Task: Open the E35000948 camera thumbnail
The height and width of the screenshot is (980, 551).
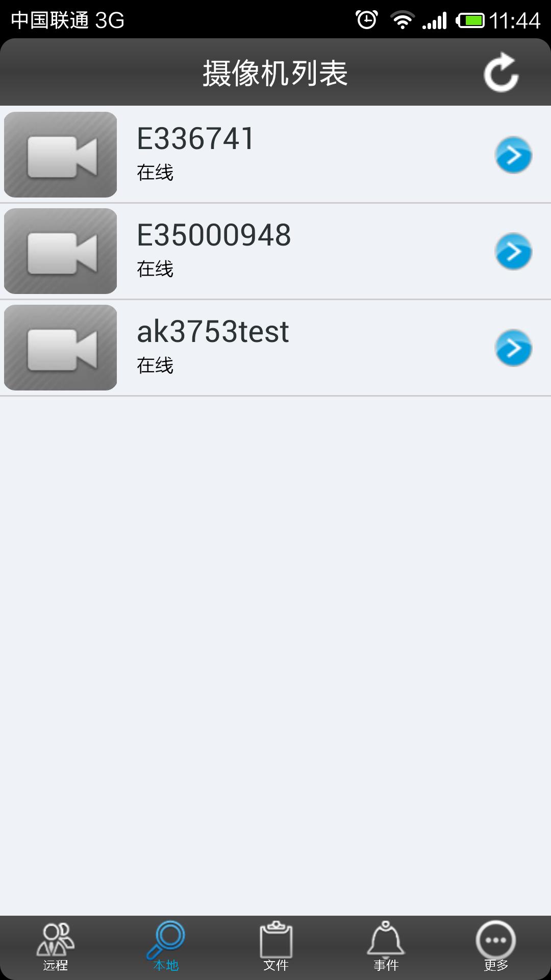Action: [x=61, y=251]
